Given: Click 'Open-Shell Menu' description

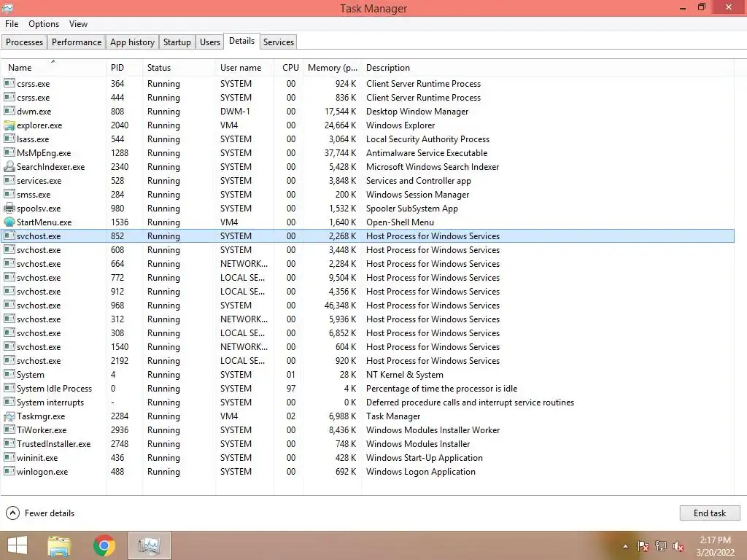Looking at the screenshot, I should click(x=400, y=222).
